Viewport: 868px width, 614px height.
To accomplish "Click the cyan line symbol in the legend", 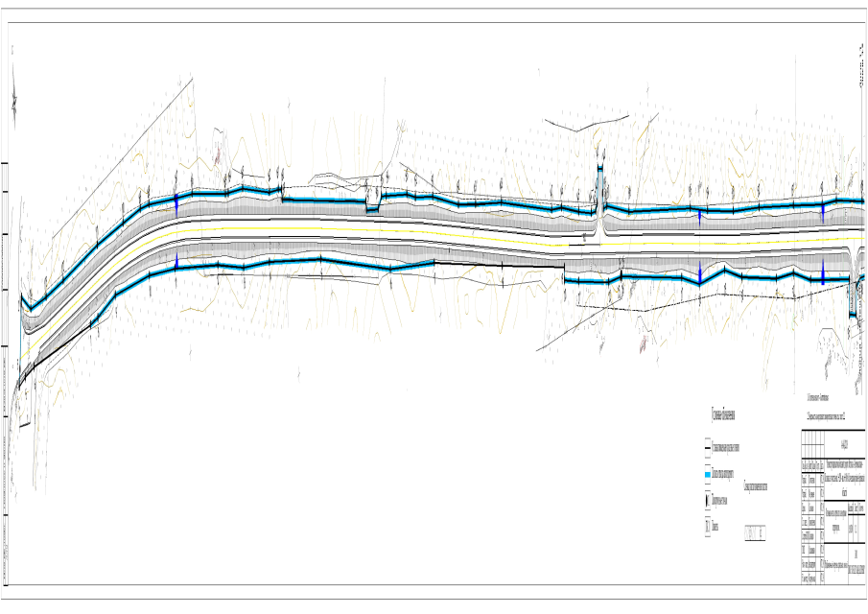I will [708, 474].
